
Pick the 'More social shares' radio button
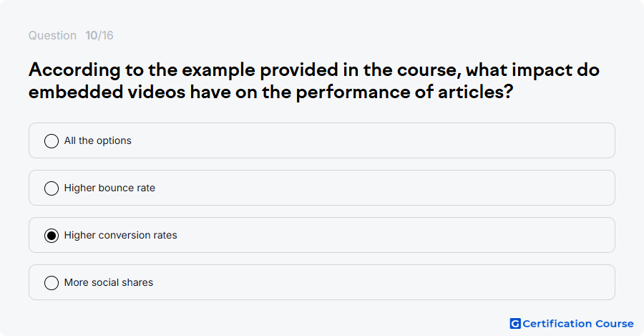(52, 283)
